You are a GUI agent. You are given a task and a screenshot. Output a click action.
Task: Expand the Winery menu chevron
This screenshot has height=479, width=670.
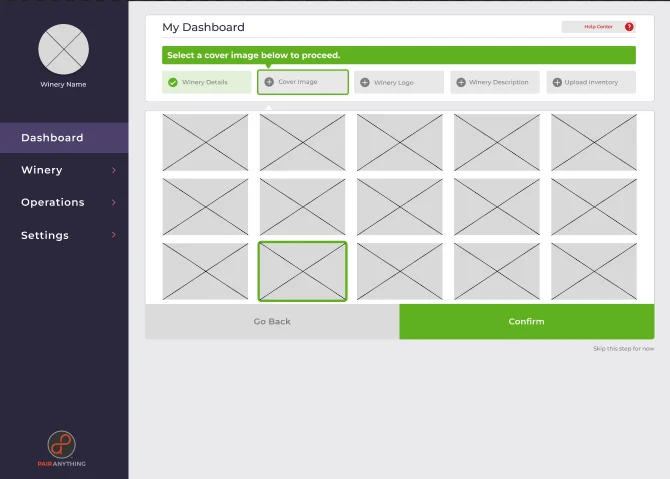tap(114, 170)
